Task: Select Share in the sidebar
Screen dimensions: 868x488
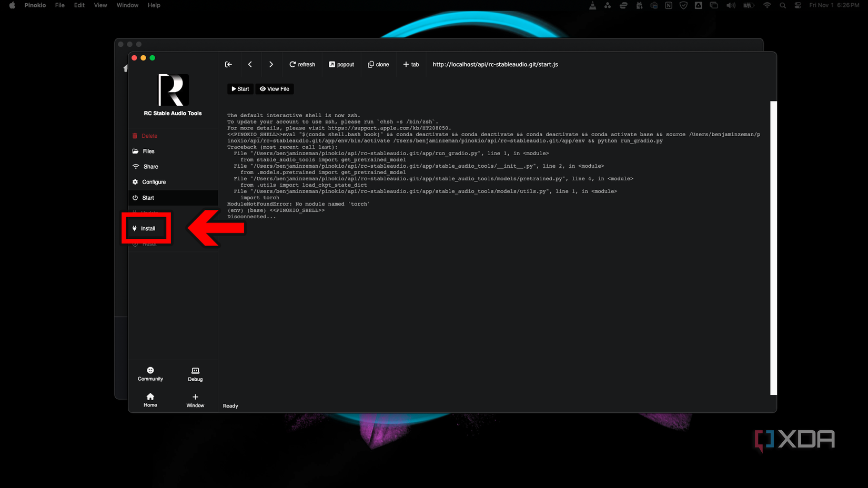Action: (150, 166)
